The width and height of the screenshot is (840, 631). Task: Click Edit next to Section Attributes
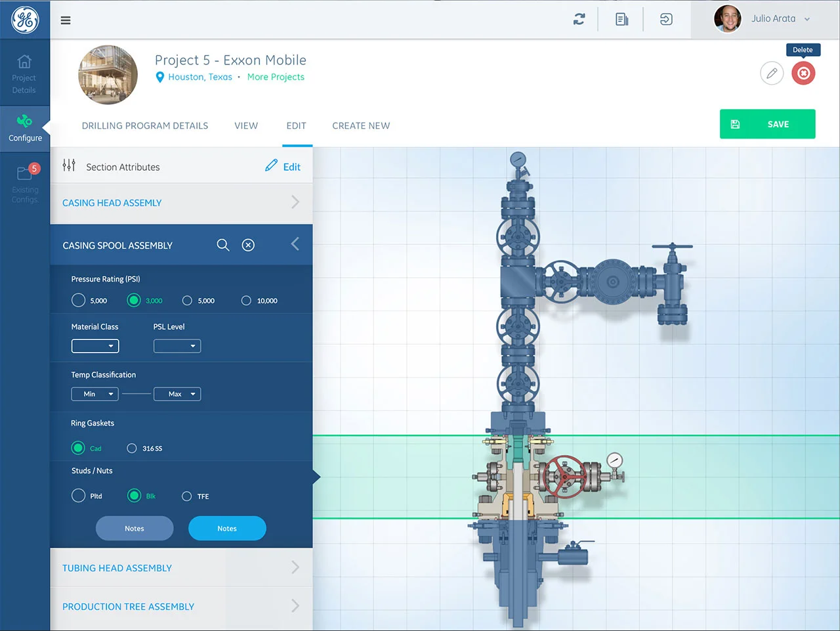coord(283,166)
